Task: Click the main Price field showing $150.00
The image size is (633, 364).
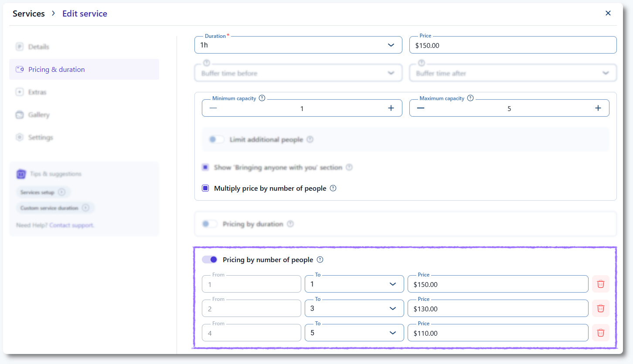Action: tap(513, 45)
